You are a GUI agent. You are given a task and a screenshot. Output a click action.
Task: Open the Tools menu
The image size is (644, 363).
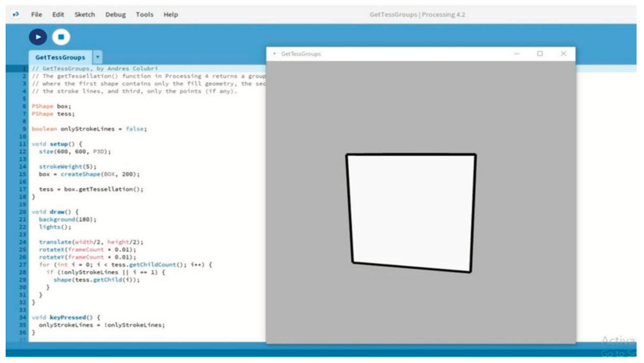point(145,15)
